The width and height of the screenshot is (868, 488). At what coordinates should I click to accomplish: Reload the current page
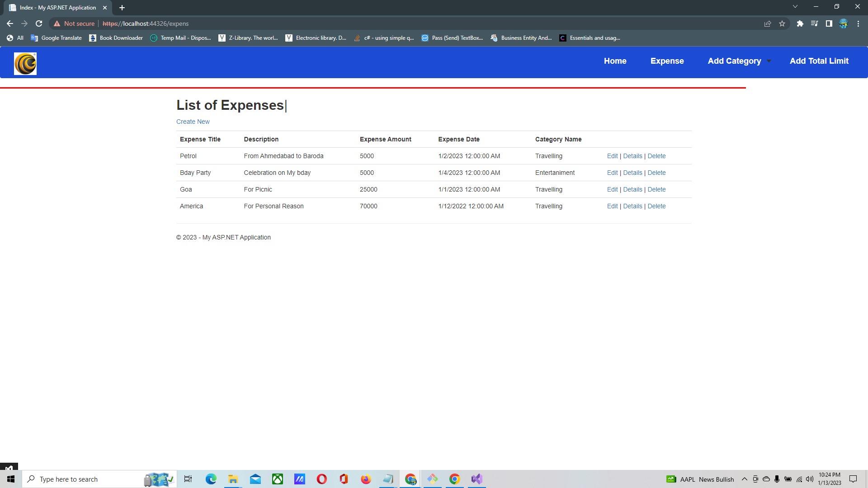(x=39, y=23)
